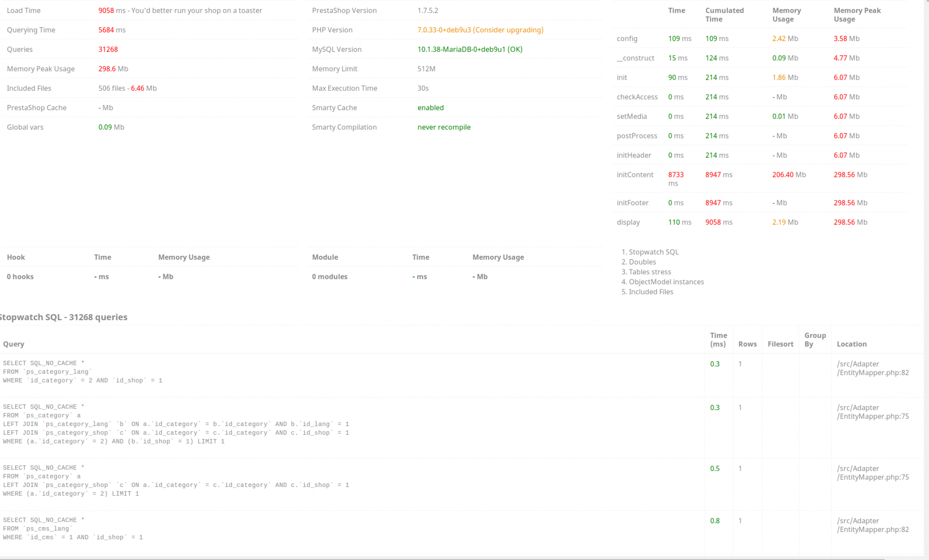
Task: Jump to the Doubles section link
Action: point(642,262)
